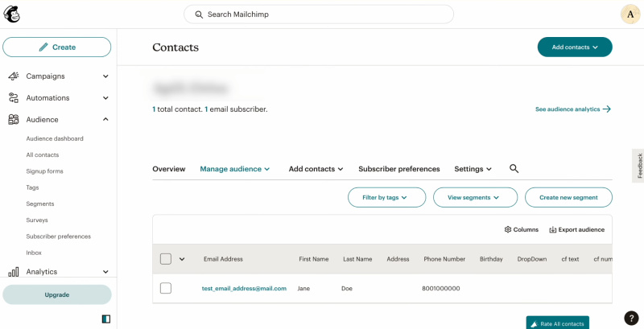Open Inbox in sidebar

pos(34,253)
